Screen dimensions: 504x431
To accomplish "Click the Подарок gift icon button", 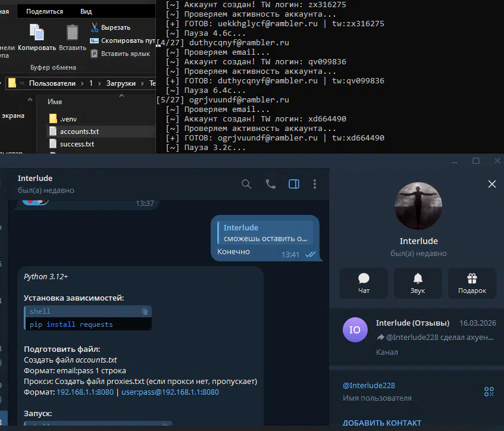I will click(x=472, y=283).
